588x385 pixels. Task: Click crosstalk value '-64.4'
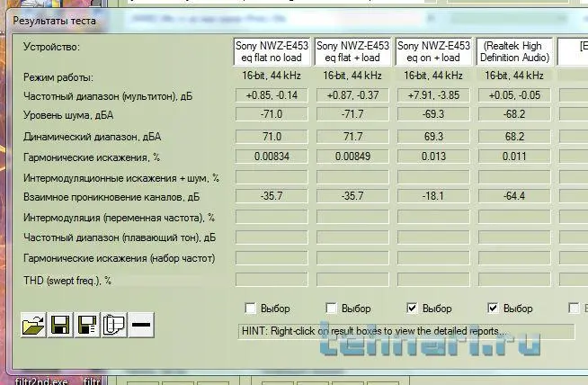514,196
